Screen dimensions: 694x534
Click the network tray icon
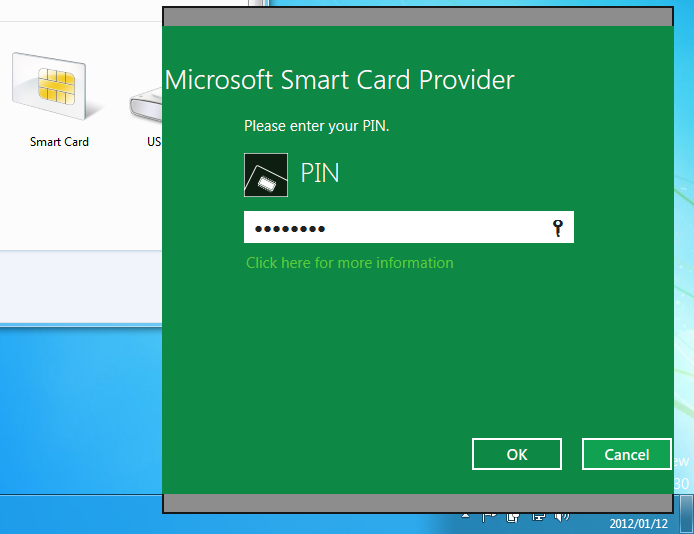pyautogui.click(x=538, y=517)
